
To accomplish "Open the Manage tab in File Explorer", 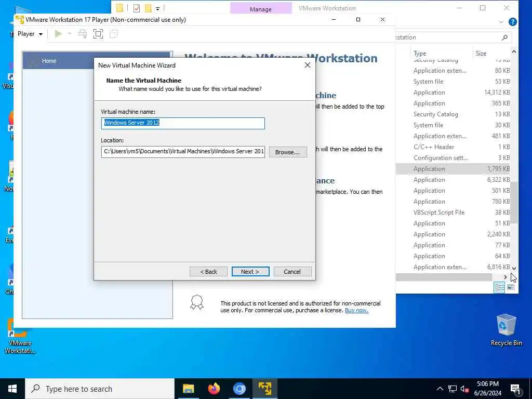I will (261, 9).
